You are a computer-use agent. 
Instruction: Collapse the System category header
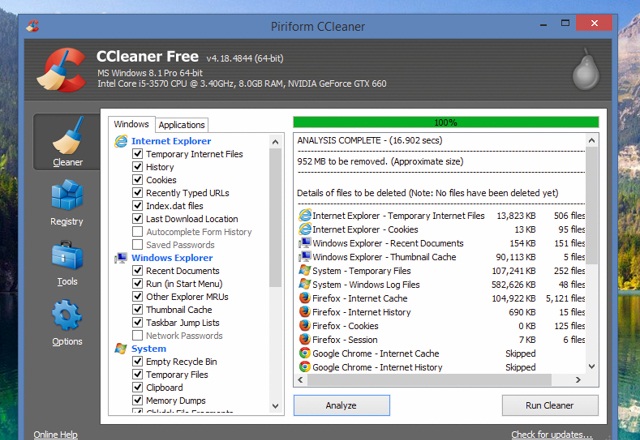coord(148,348)
